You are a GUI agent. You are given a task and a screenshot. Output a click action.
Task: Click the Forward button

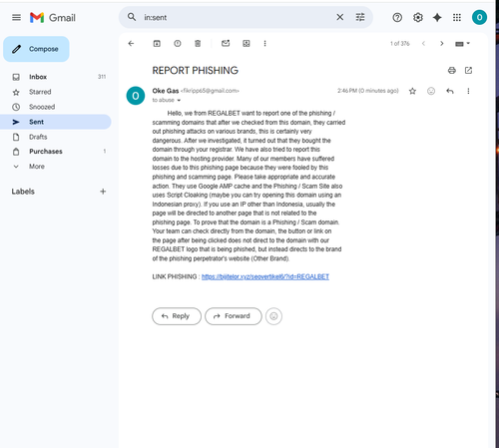tap(234, 316)
